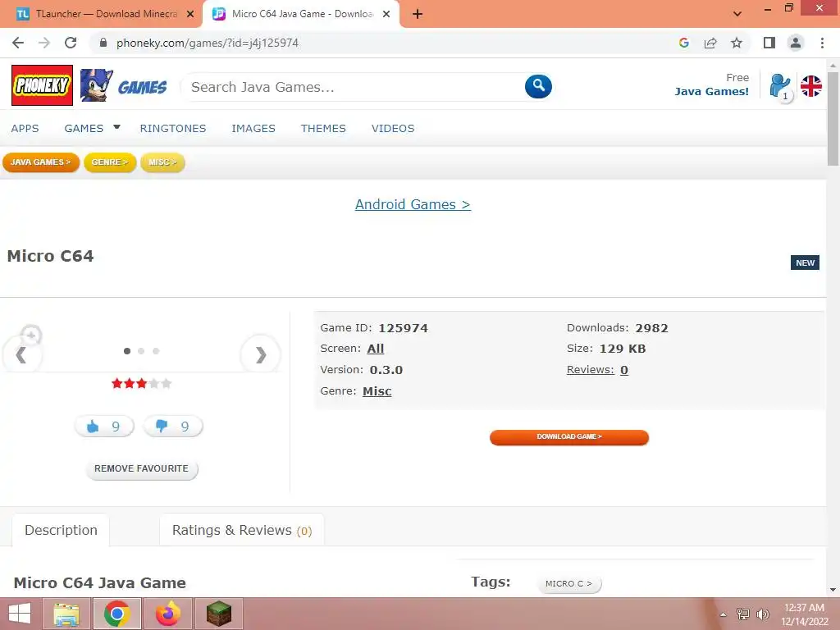Show next screenshot with right arrow
Viewport: 840px width, 630px height.
[261, 354]
